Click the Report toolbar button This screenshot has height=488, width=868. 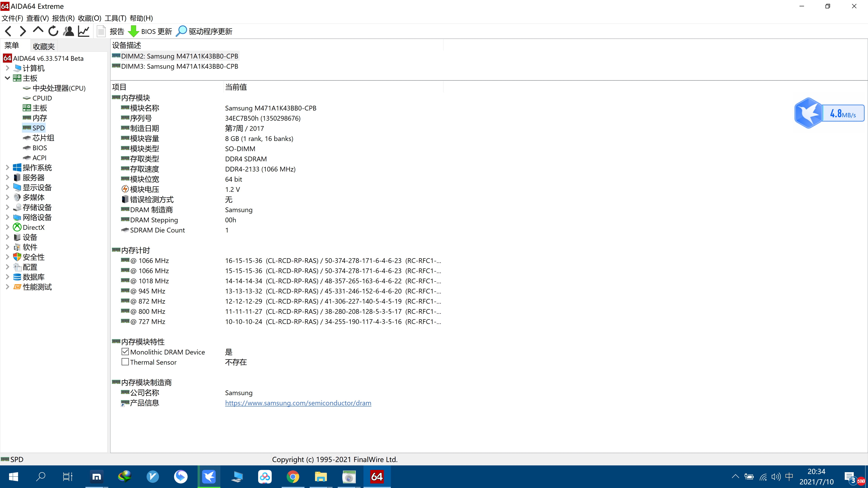[x=111, y=31]
